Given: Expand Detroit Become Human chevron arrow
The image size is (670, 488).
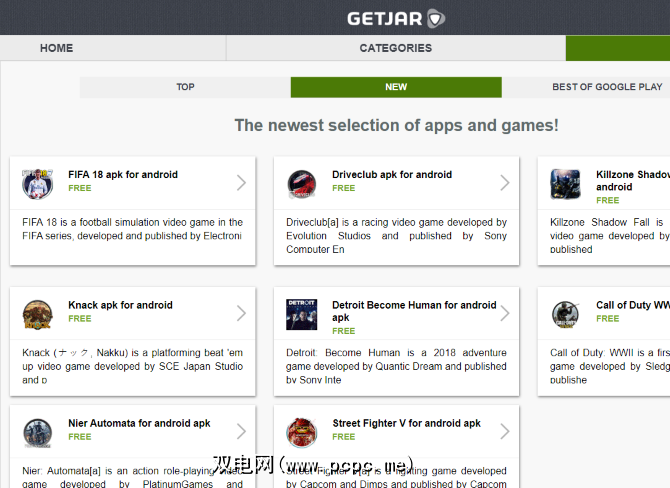Looking at the screenshot, I should pos(505,313).
